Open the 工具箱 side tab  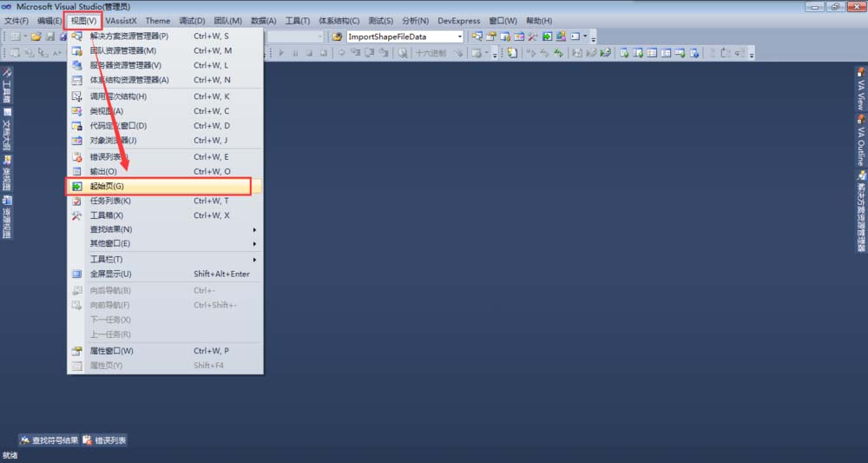click(7, 86)
